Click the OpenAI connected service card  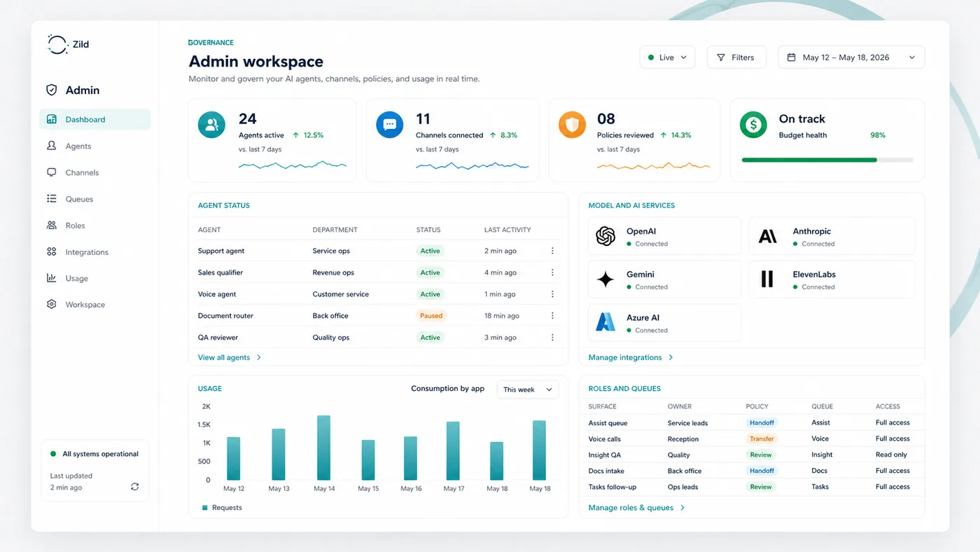pos(664,236)
